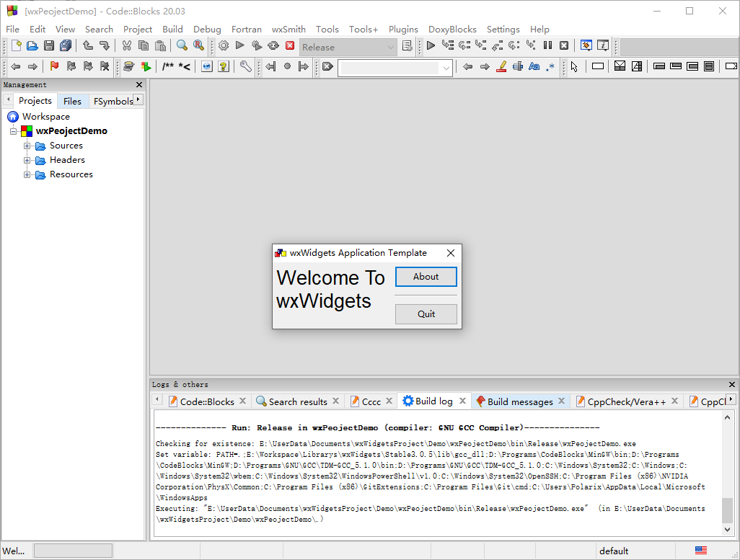Close the Build log tab
Viewport: 740px width, 560px height.
pos(462,401)
